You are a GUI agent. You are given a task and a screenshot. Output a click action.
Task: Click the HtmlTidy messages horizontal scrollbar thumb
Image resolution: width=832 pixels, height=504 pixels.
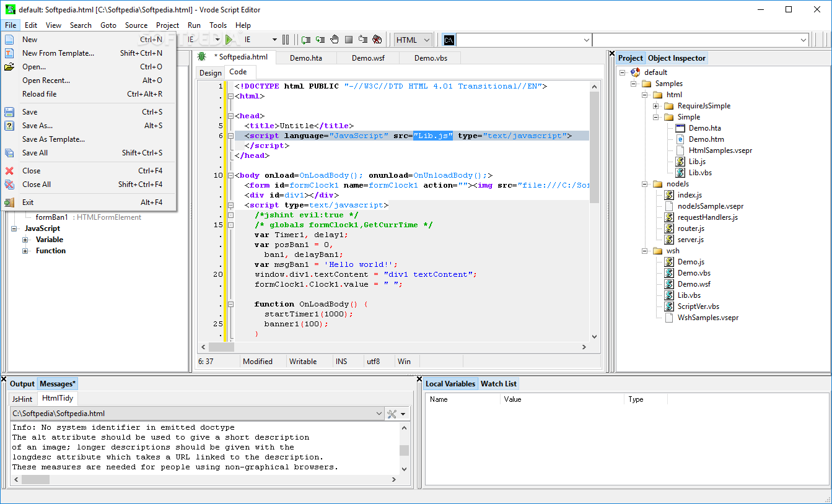tap(35, 479)
